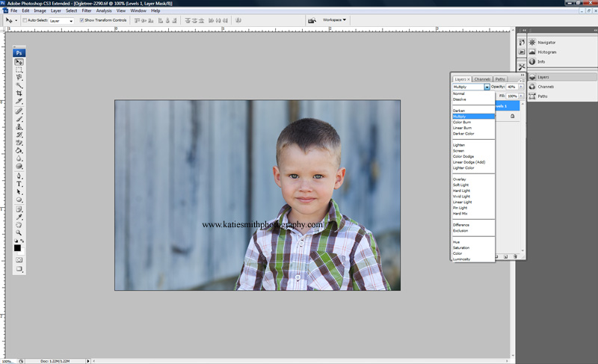Select the Dodge tool
Viewport: 598px width, 364px height.
pyautogui.click(x=19, y=166)
